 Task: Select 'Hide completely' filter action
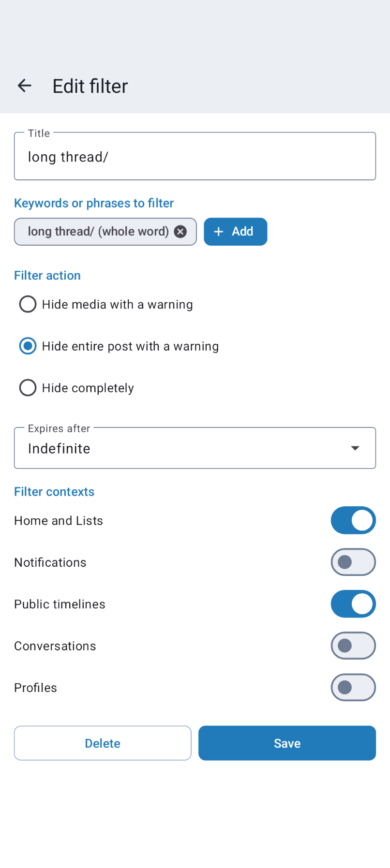pos(28,387)
